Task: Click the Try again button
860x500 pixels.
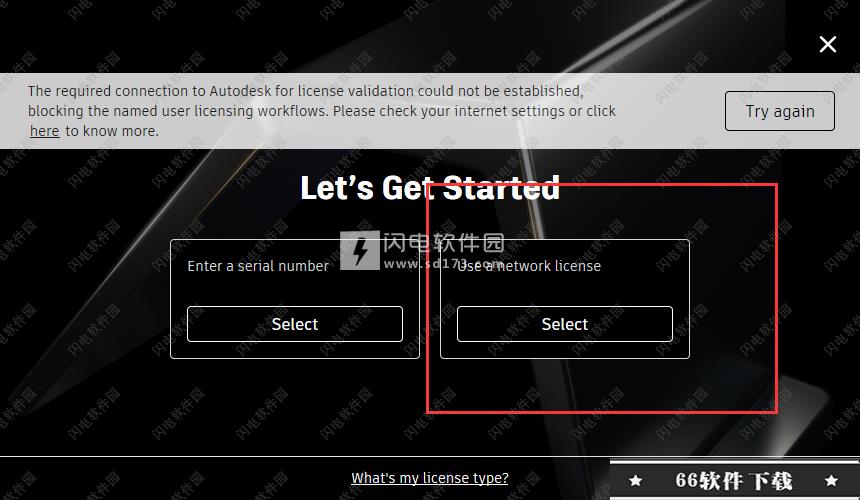Action: [780, 111]
